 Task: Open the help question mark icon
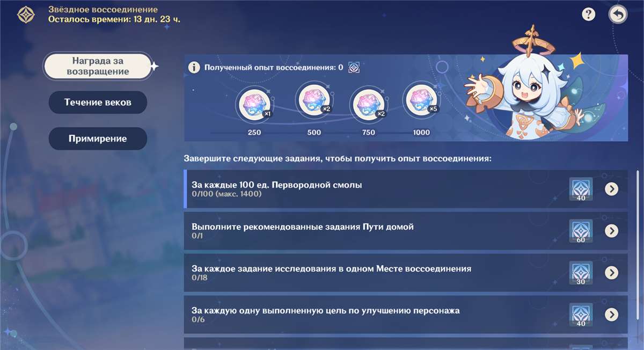[x=589, y=14]
